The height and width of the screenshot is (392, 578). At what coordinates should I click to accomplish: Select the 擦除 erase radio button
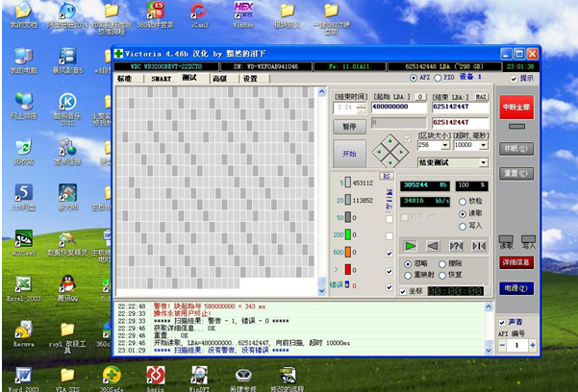pos(442,264)
